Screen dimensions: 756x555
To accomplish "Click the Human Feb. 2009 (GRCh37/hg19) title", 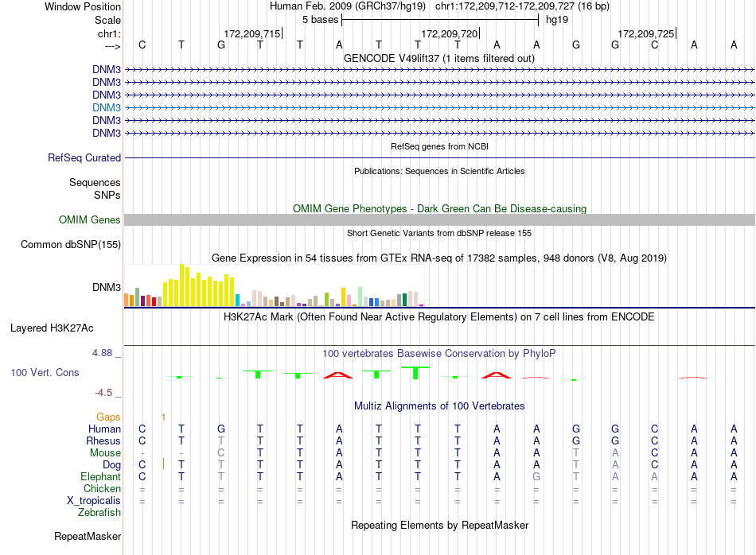I will [348, 6].
